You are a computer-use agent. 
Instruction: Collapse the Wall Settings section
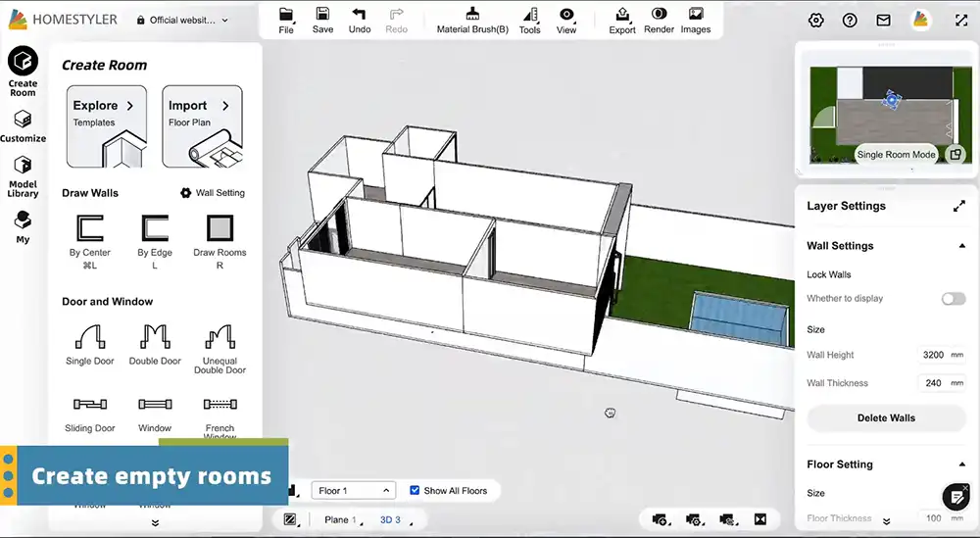point(962,246)
